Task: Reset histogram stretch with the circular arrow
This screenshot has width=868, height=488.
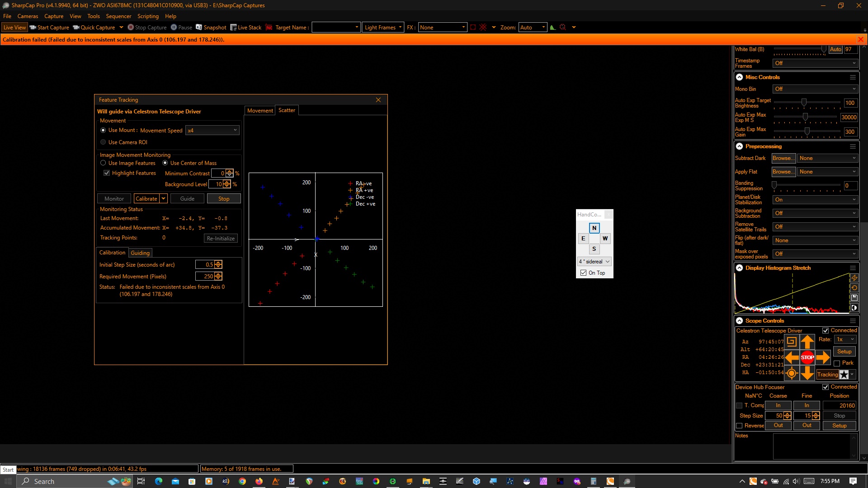Action: (854, 288)
